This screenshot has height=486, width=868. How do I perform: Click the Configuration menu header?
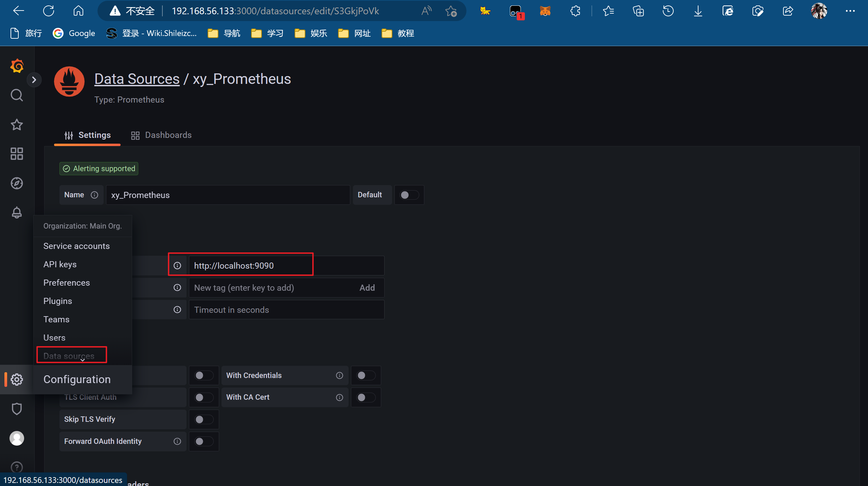(x=83, y=379)
